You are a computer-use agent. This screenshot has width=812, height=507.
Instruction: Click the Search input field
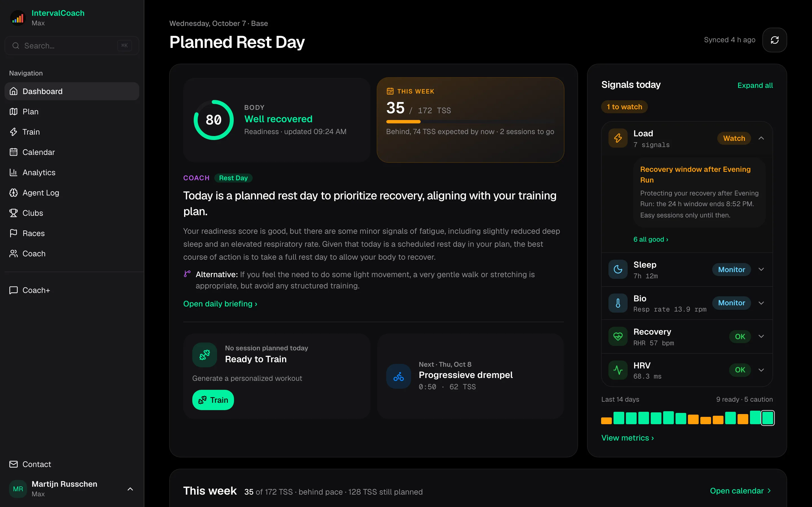click(x=72, y=46)
